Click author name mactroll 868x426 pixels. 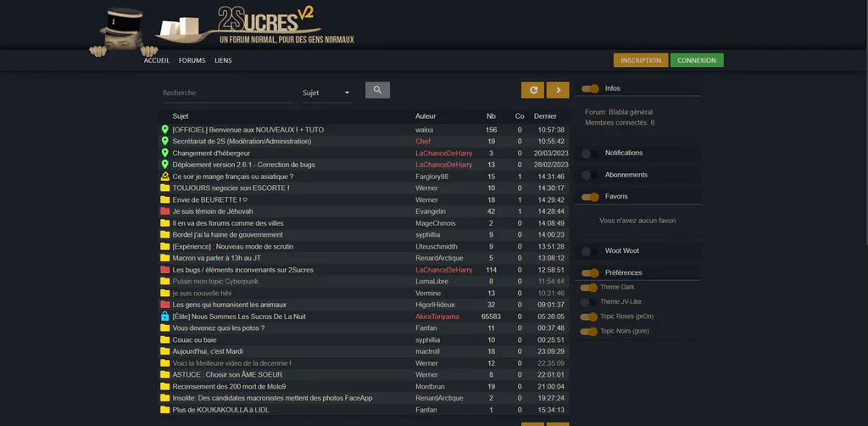(x=427, y=351)
